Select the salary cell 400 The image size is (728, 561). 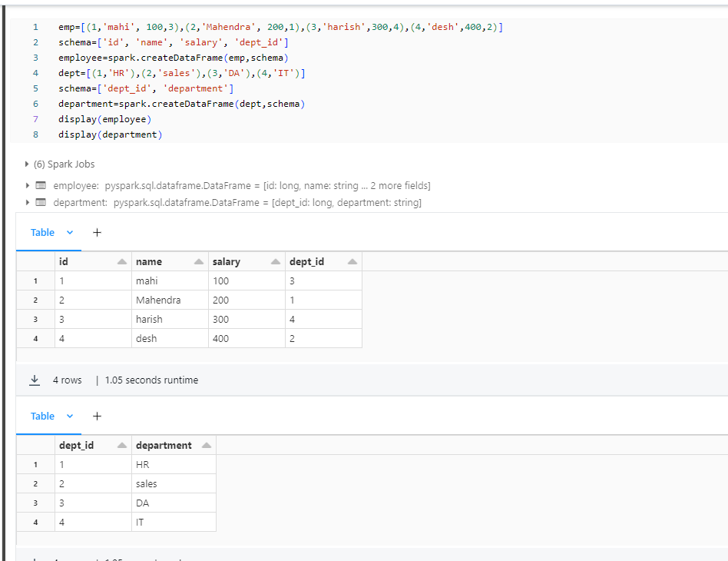click(x=247, y=338)
